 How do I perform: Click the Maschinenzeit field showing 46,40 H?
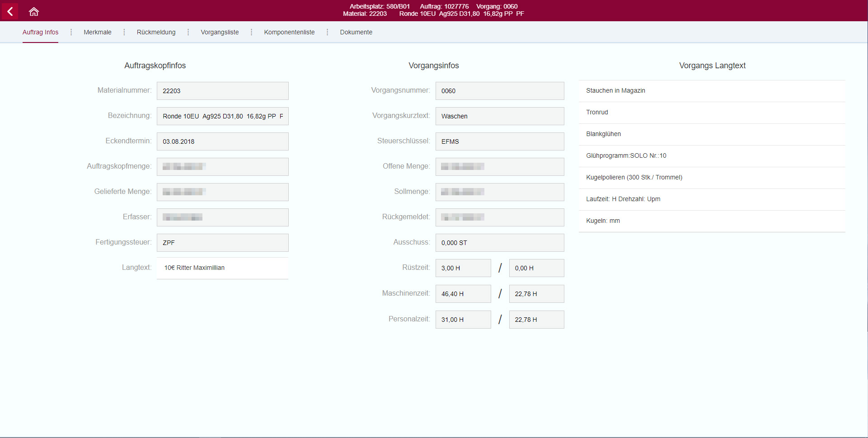[x=463, y=293]
